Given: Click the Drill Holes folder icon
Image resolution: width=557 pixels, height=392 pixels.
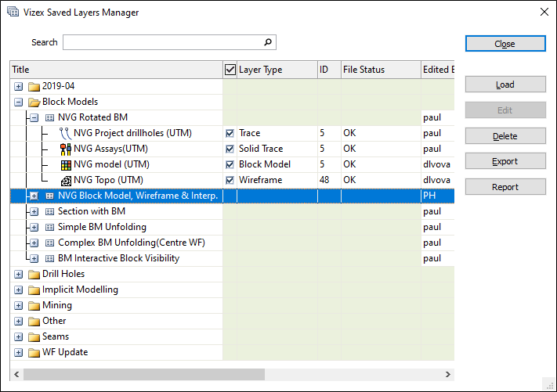Looking at the screenshot, I should [34, 274].
